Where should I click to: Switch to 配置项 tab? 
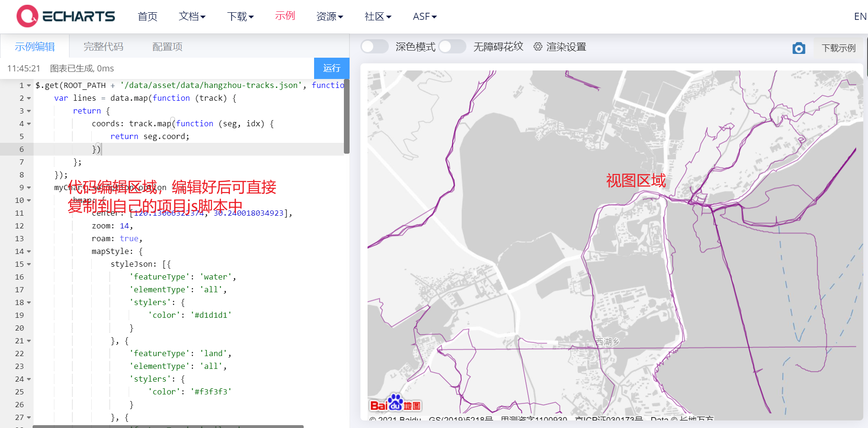[x=167, y=46]
